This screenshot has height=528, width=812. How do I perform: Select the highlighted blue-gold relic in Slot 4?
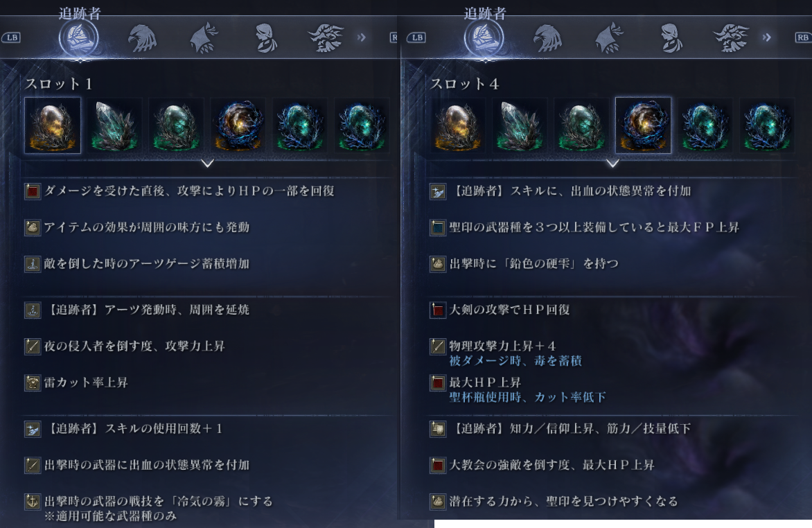pyautogui.click(x=643, y=125)
